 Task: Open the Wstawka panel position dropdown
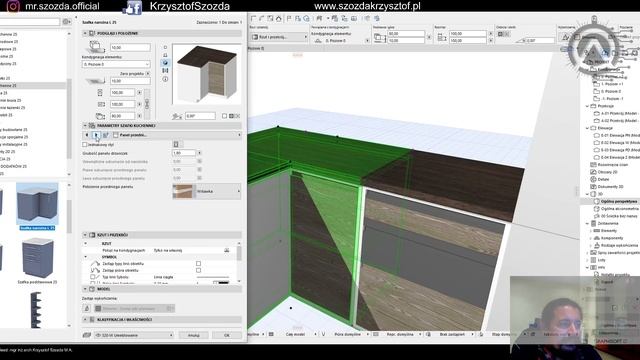click(x=207, y=191)
